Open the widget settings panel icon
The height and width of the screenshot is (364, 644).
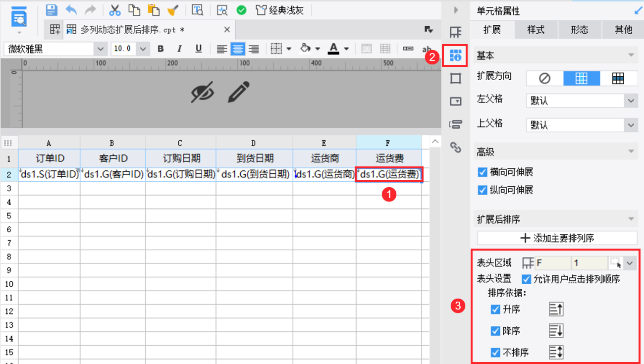click(455, 101)
